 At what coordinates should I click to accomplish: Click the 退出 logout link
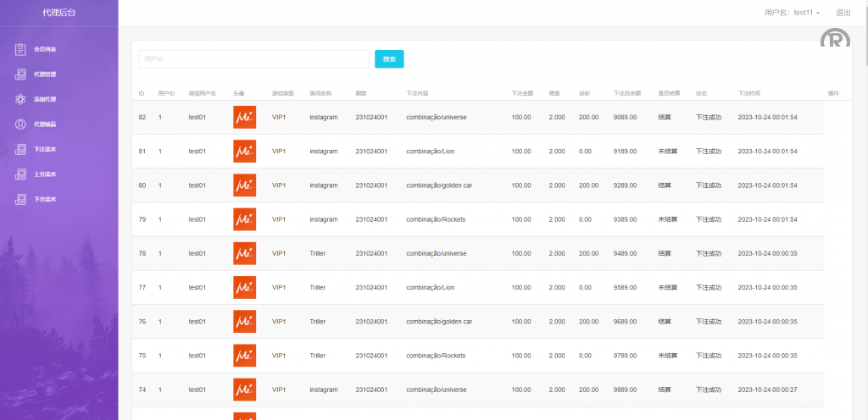843,13
